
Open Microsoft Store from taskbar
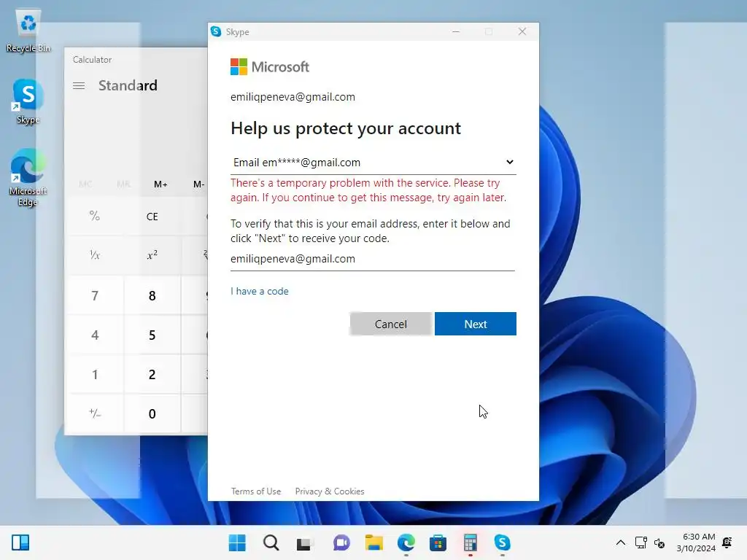(x=438, y=542)
